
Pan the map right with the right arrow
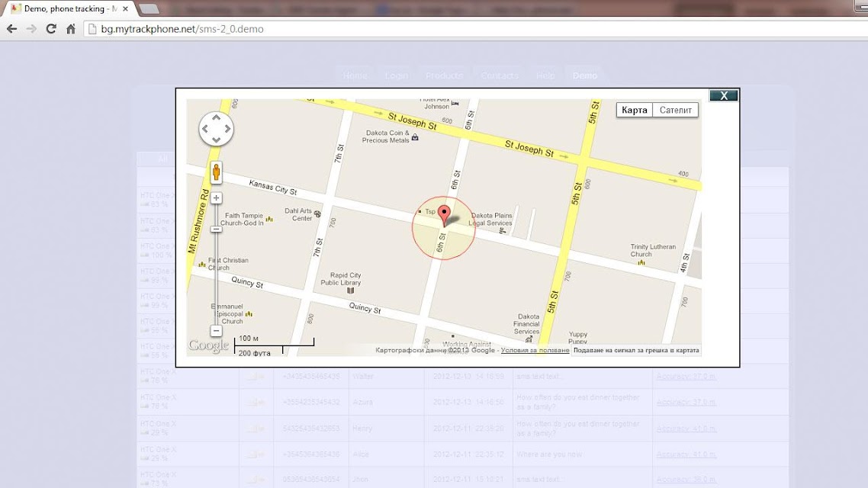227,129
